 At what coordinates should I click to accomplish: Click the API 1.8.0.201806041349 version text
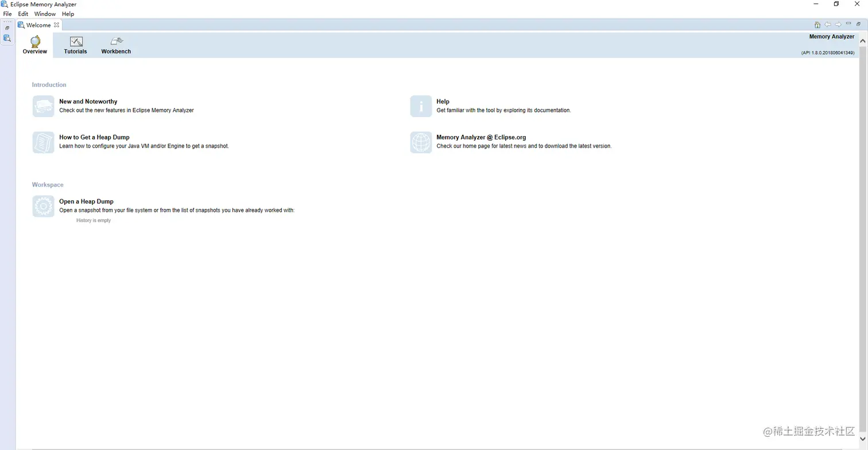tap(828, 53)
